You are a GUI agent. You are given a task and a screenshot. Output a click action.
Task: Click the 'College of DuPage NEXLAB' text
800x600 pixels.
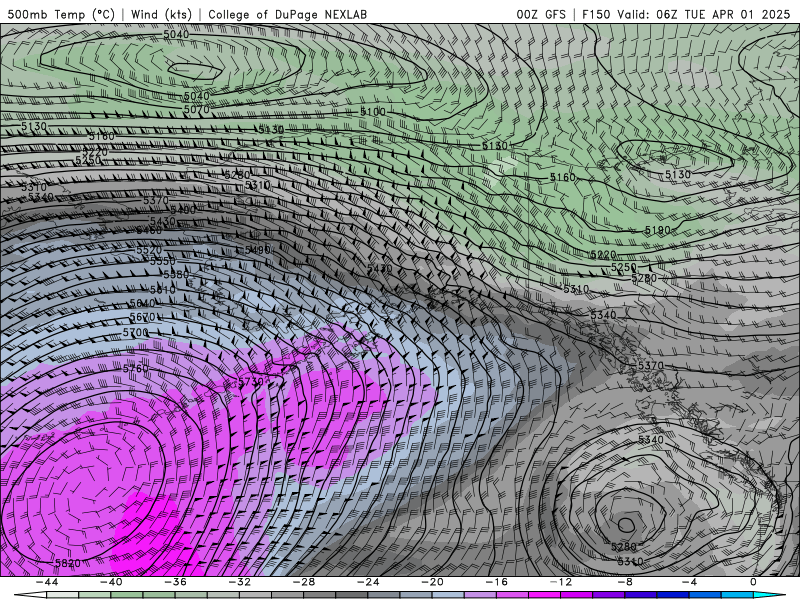point(287,14)
